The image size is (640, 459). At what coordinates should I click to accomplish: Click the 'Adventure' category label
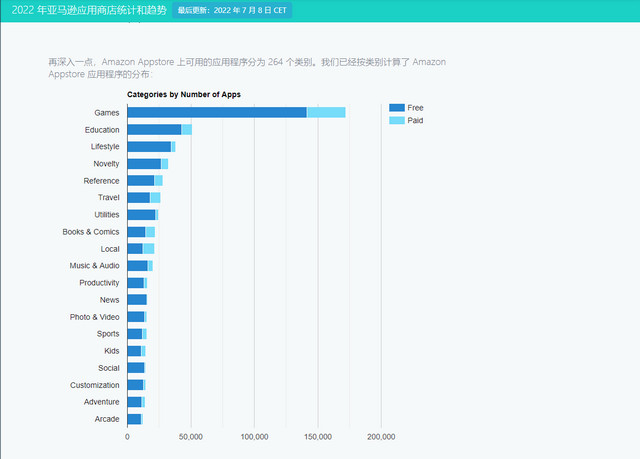(x=102, y=402)
